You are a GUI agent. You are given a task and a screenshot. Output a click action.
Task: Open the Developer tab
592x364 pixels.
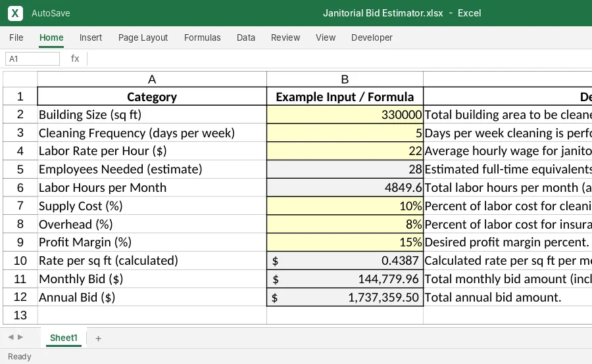(372, 37)
